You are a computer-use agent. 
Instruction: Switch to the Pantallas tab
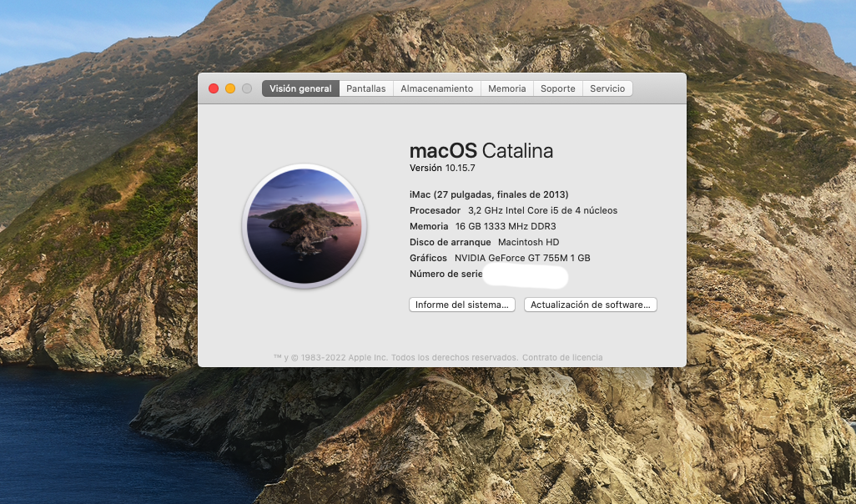coord(365,88)
